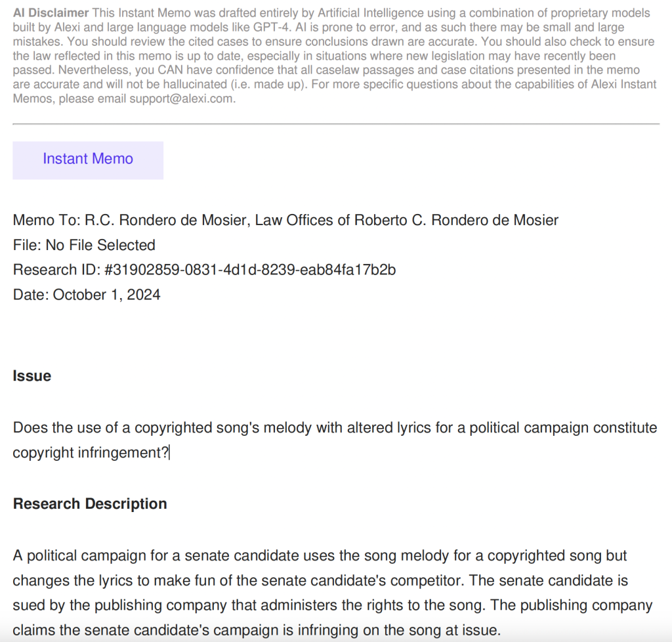Click the October 1, 2024 date
The height and width of the screenshot is (642, 672).
[107, 295]
